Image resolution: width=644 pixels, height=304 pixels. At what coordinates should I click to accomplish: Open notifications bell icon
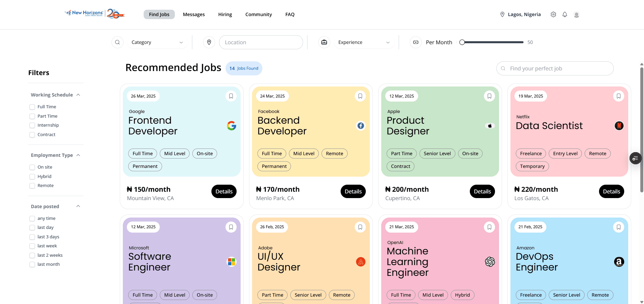564,14
